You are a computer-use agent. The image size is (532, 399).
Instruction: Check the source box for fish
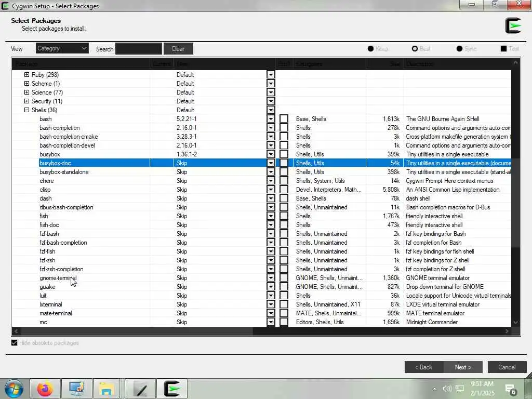[284, 216]
